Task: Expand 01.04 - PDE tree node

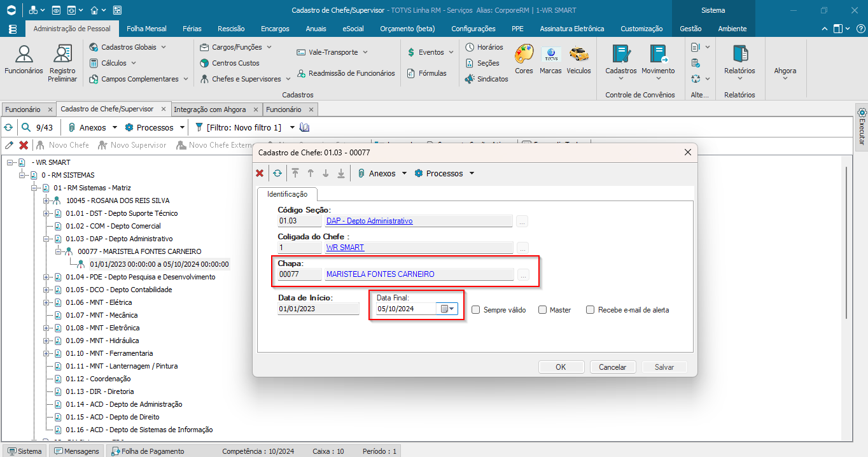Action: tap(46, 277)
